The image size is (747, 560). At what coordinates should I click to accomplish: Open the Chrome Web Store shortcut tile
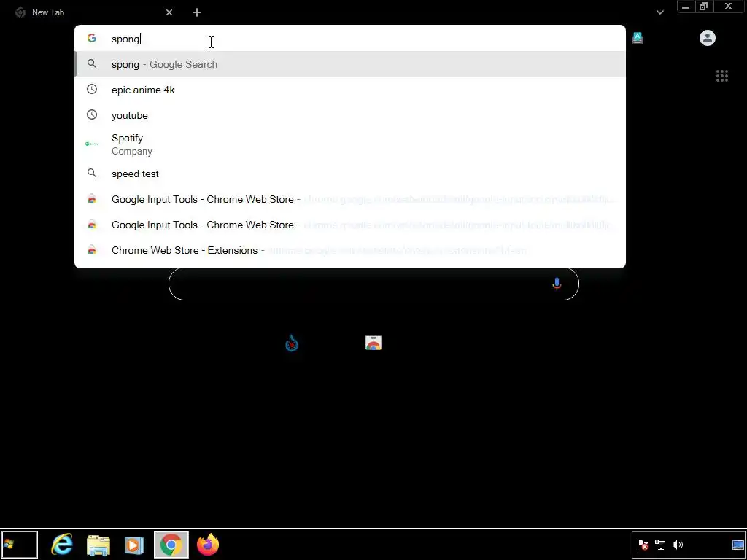click(373, 343)
